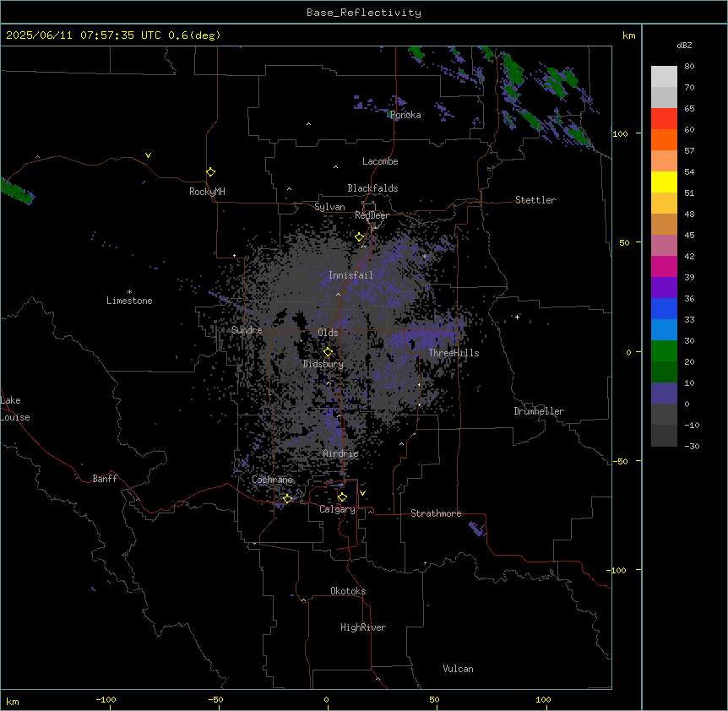Select the Olds town label

pyautogui.click(x=328, y=333)
